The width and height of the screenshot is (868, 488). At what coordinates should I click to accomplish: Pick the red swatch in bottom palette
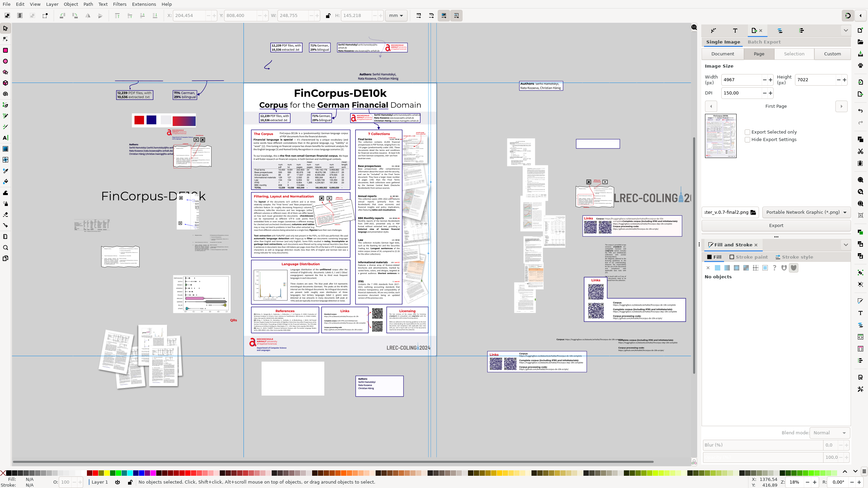(95, 473)
